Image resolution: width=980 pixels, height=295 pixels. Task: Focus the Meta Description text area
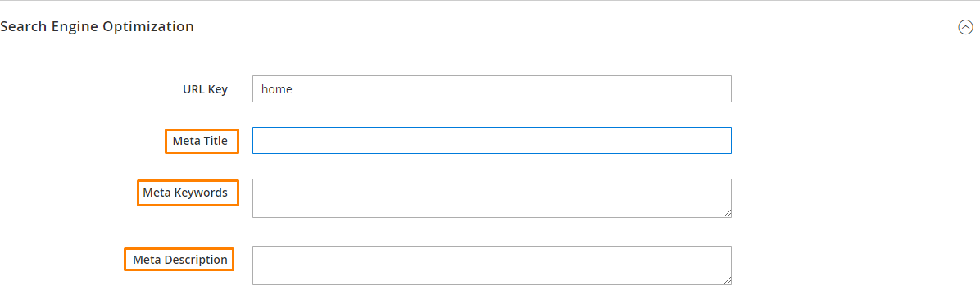click(492, 265)
